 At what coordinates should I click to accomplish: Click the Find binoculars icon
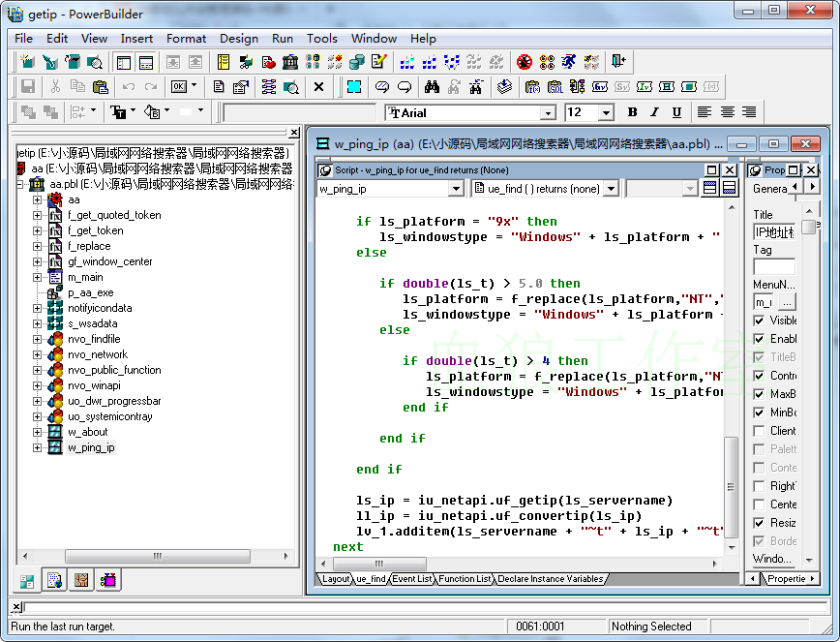pos(432,87)
